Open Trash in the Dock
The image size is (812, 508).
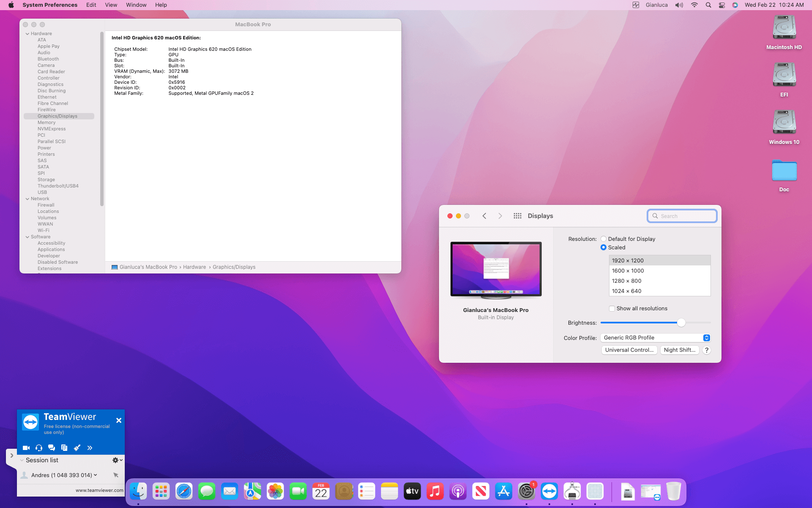674,491
